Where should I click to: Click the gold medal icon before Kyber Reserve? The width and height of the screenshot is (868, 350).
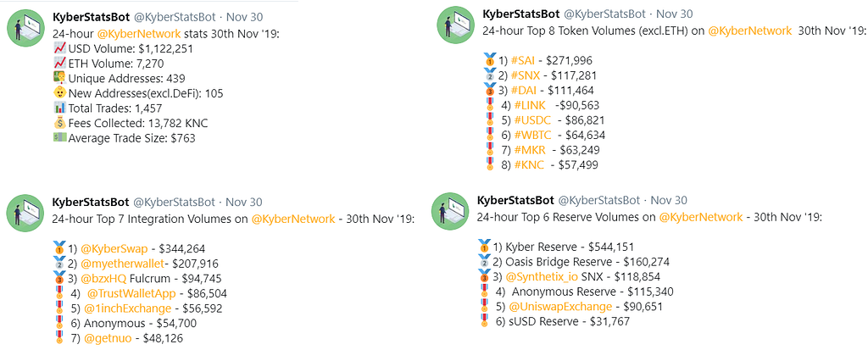484,247
